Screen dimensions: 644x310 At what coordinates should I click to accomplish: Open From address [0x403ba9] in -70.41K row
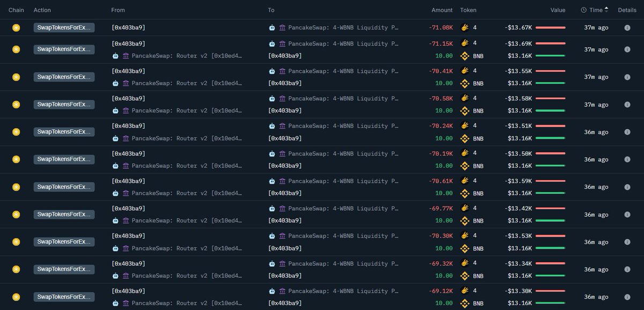(128, 71)
